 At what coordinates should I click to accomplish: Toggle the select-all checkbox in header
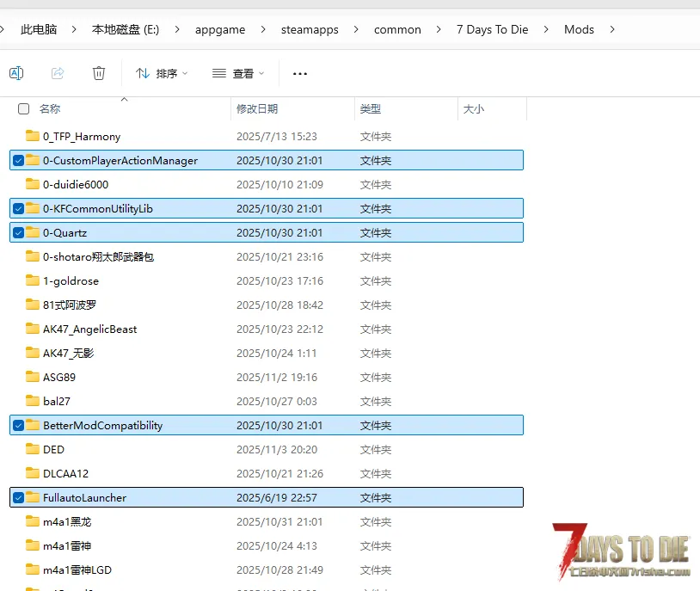click(24, 109)
